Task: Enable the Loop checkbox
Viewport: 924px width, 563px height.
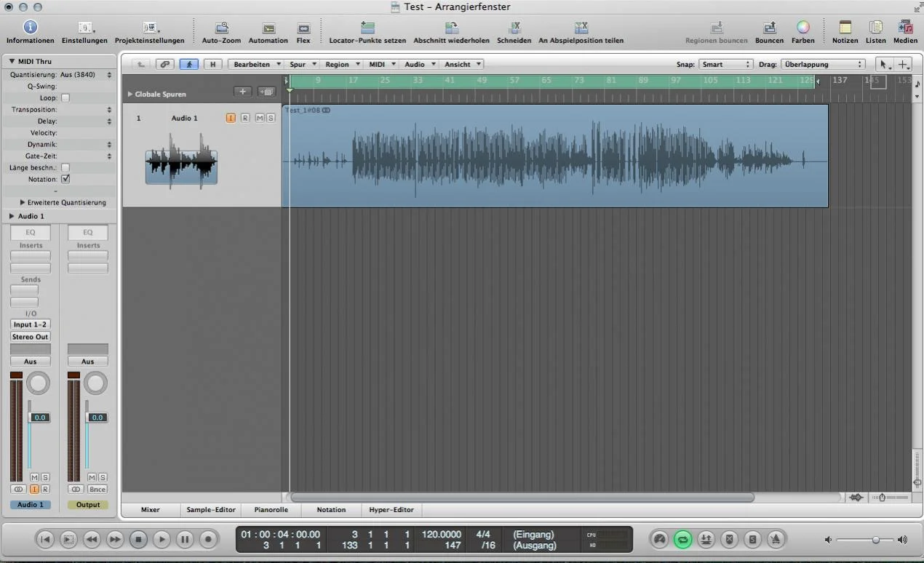Action: 65,98
